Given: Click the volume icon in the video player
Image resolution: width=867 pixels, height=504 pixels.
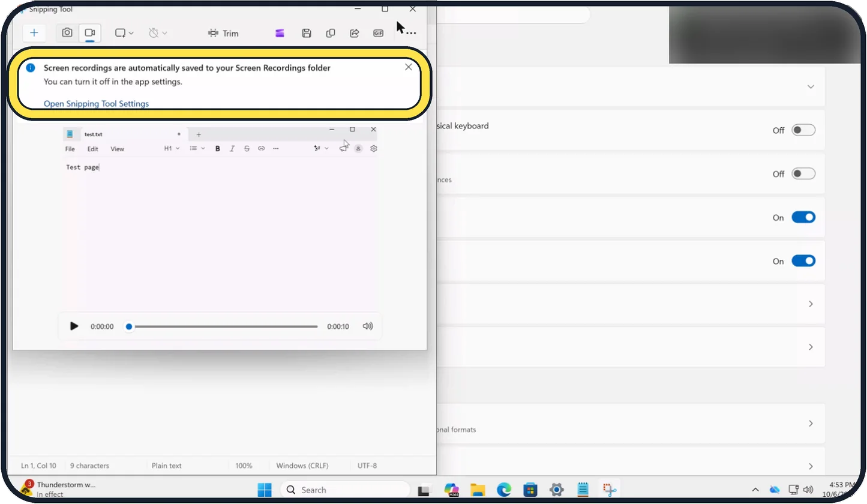Looking at the screenshot, I should [368, 326].
